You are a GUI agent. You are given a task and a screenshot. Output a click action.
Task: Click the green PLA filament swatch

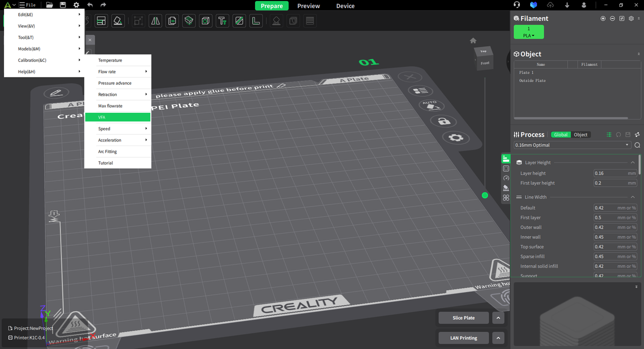(529, 32)
